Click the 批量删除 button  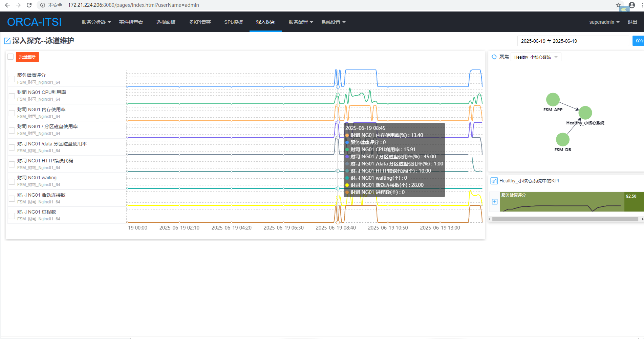click(x=27, y=57)
